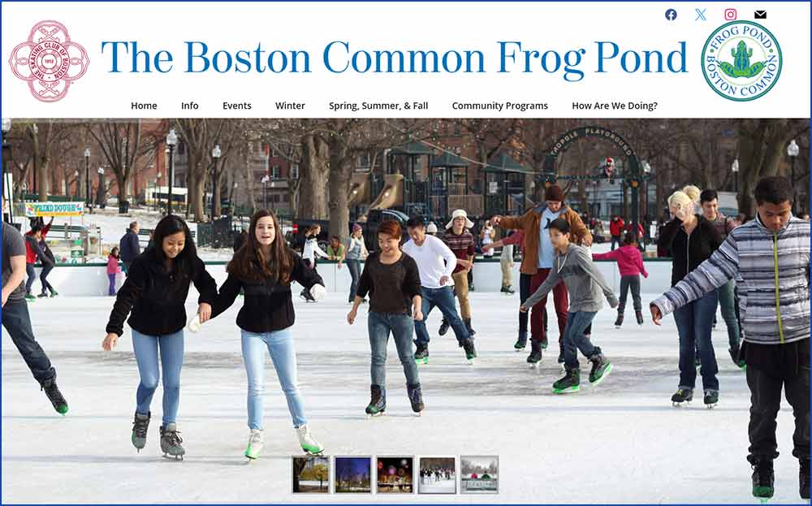
Task: Go to the Home menu item
Action: 144,106
